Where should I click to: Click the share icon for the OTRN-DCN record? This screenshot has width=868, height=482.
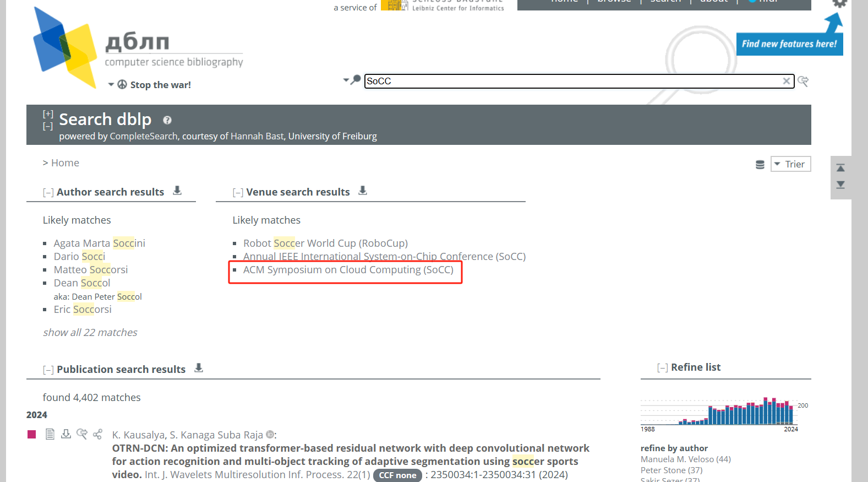98,434
